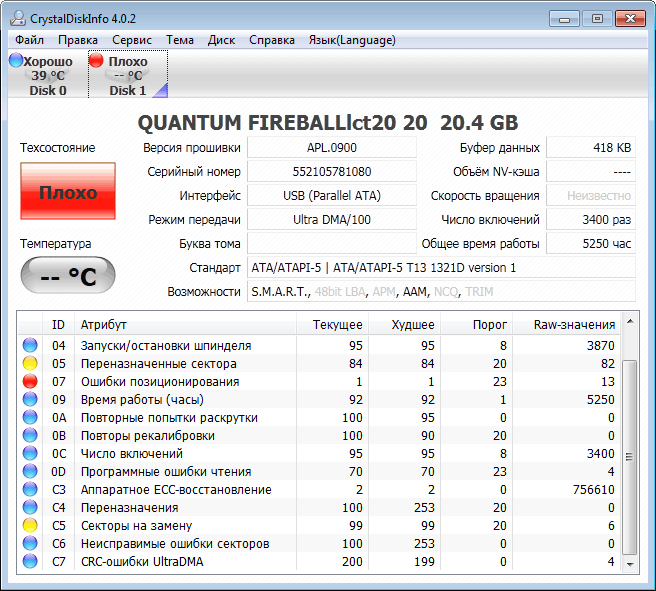Open the Справка menu
The height and width of the screenshot is (591, 656).
[x=272, y=40]
